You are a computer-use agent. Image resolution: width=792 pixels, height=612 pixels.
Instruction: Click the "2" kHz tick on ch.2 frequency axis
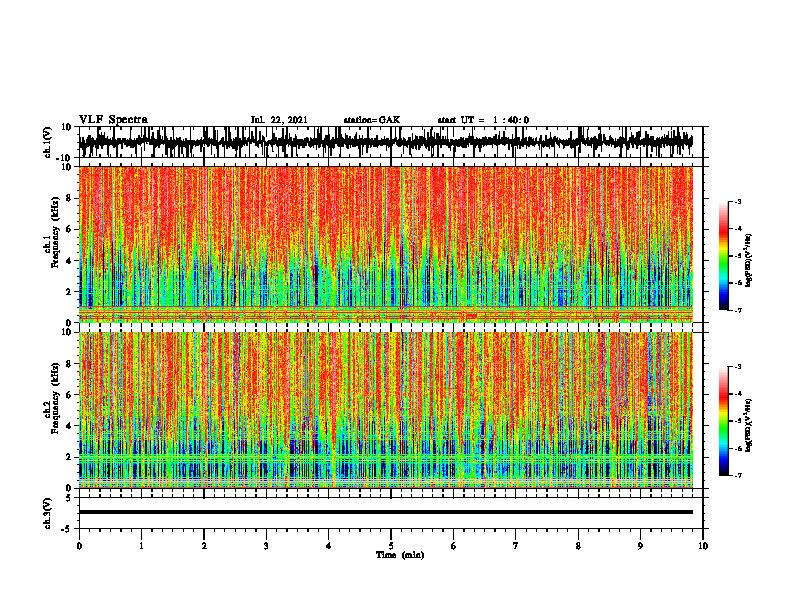69,457
